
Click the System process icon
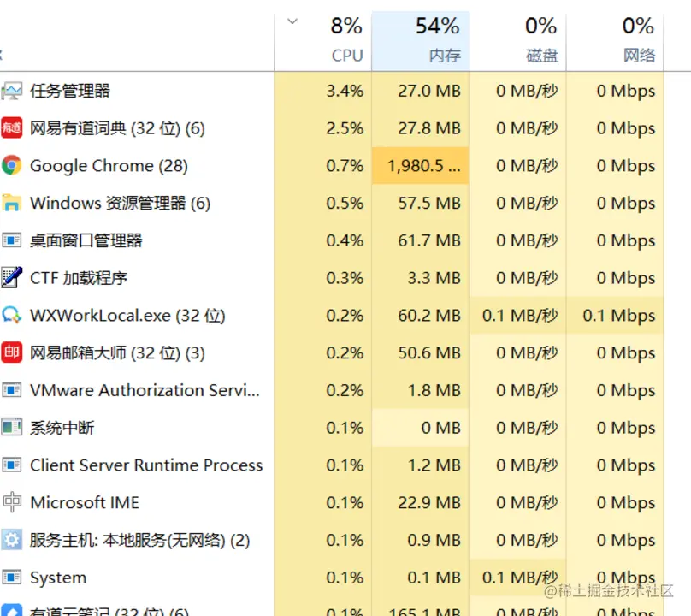click(x=11, y=577)
